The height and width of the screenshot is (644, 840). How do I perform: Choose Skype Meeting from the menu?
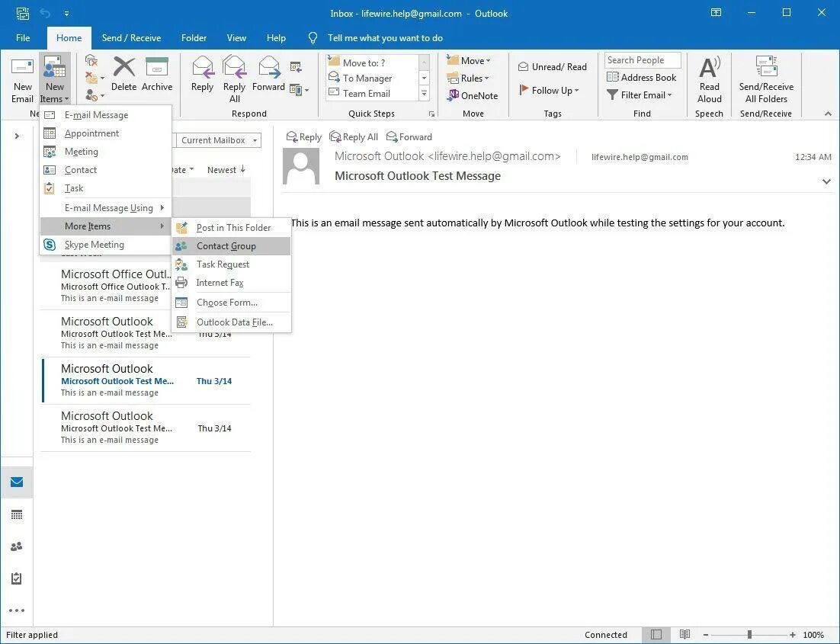105,245
